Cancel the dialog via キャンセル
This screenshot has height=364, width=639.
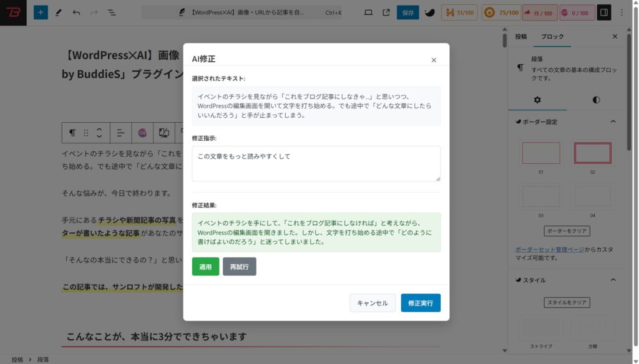pos(373,303)
